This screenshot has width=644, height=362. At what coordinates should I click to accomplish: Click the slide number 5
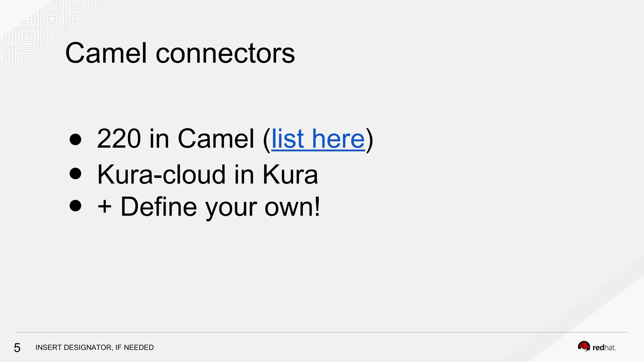(x=17, y=348)
